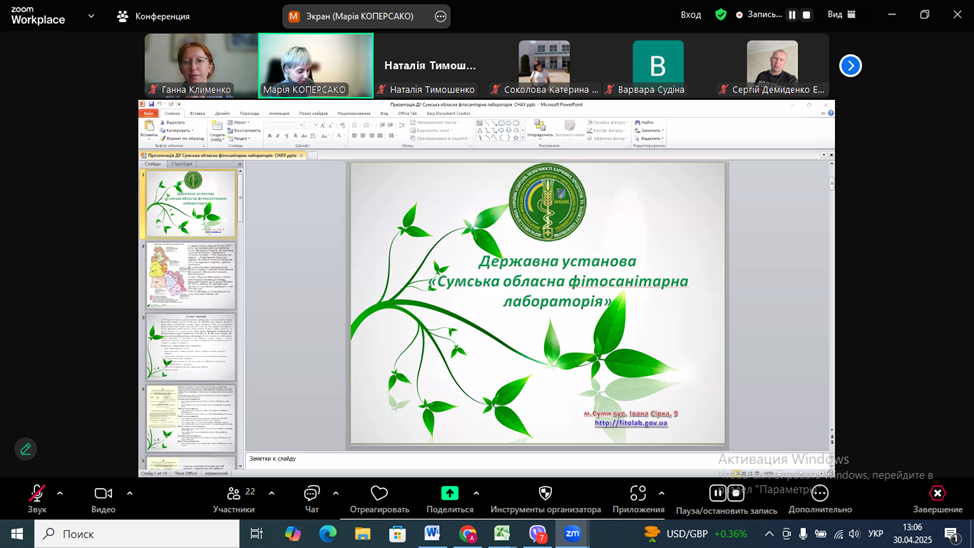Switch to Структура outline pane tab
The height and width of the screenshot is (548, 974).
[182, 164]
